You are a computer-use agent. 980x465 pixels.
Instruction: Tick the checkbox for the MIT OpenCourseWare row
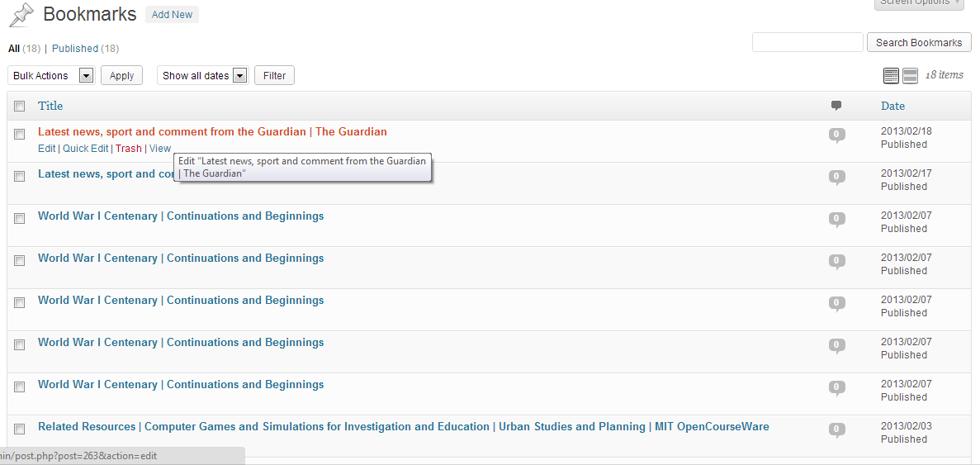point(19,429)
